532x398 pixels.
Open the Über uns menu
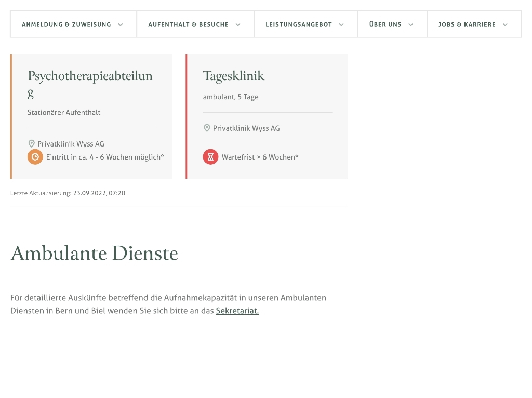point(385,24)
